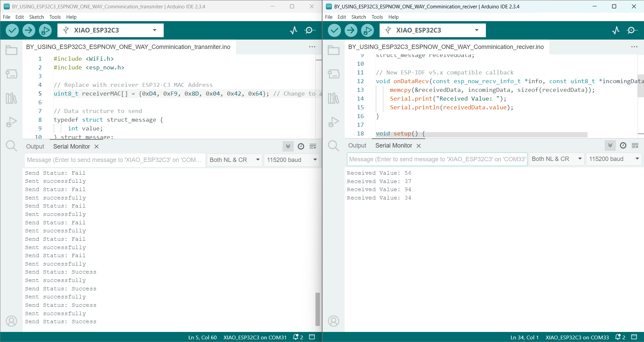
Task: Click message input field in receiver monitor
Action: (437, 159)
